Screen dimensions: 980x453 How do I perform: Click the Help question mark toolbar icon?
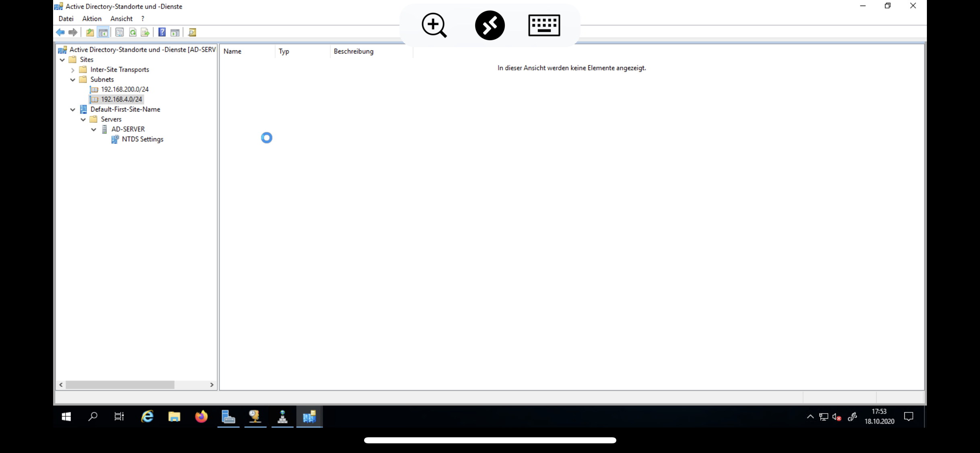coord(162,32)
